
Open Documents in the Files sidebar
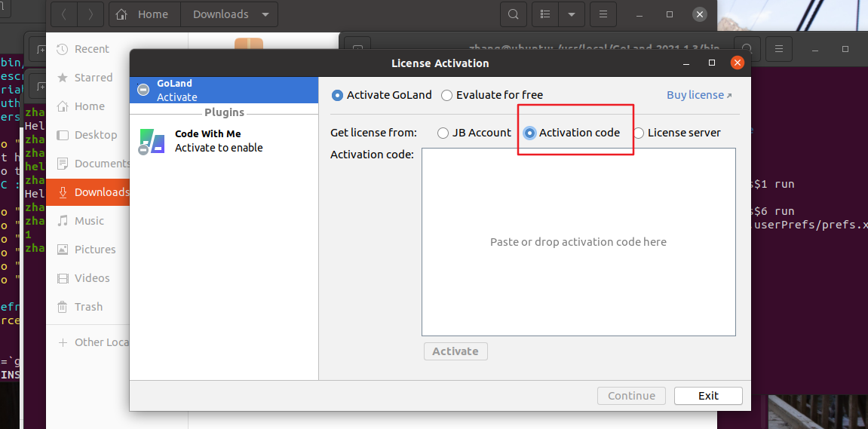(89, 164)
